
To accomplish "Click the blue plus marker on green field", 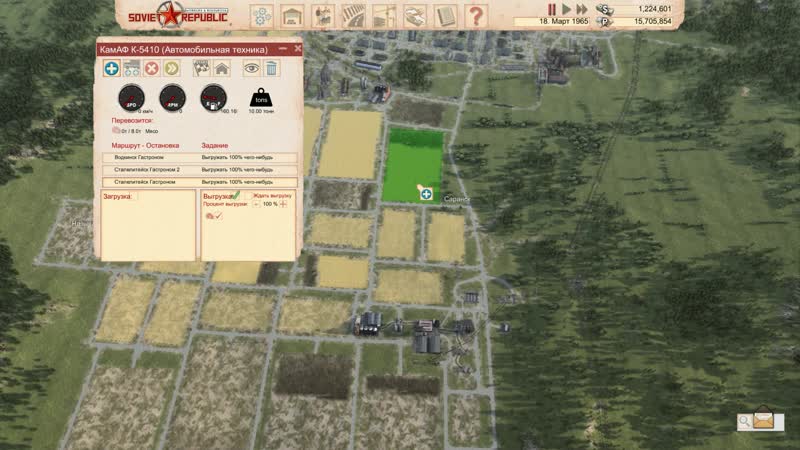I will tap(426, 194).
